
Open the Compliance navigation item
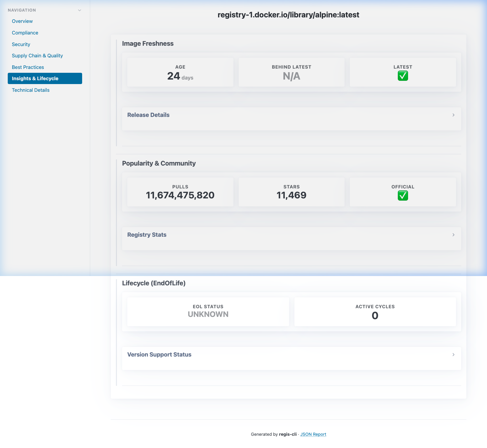tap(25, 33)
